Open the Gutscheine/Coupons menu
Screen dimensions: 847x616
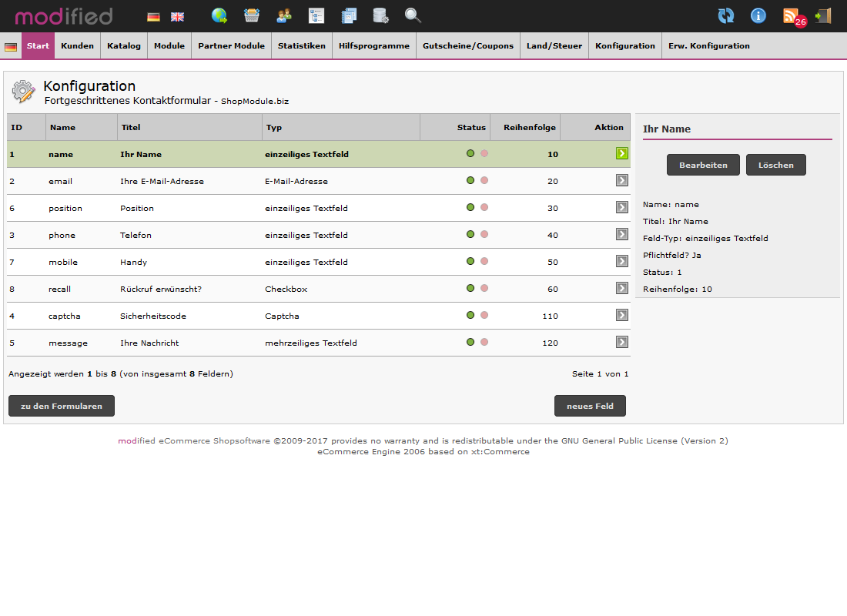468,45
